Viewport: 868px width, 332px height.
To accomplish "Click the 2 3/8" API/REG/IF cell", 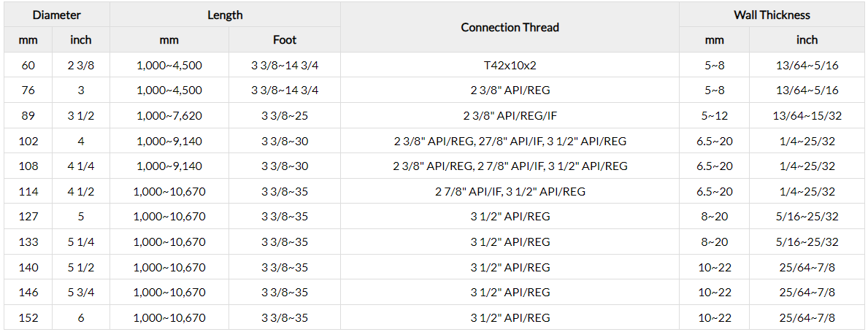I will pyautogui.click(x=510, y=116).
